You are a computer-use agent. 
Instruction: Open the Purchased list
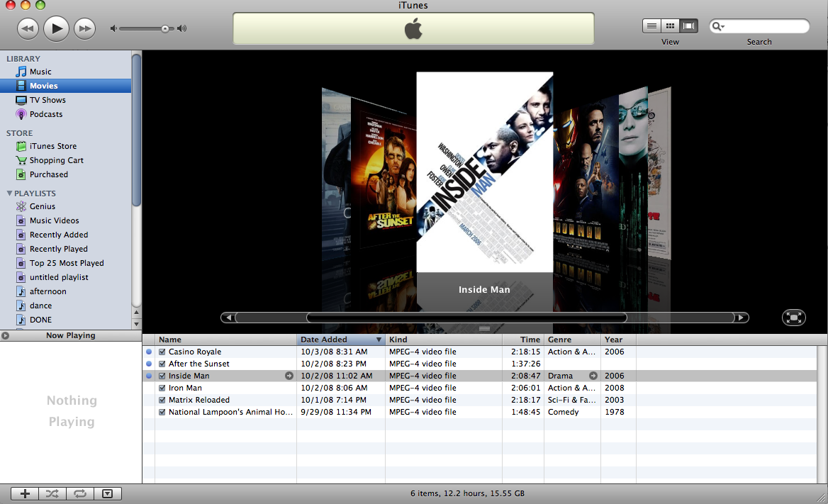[x=49, y=174]
